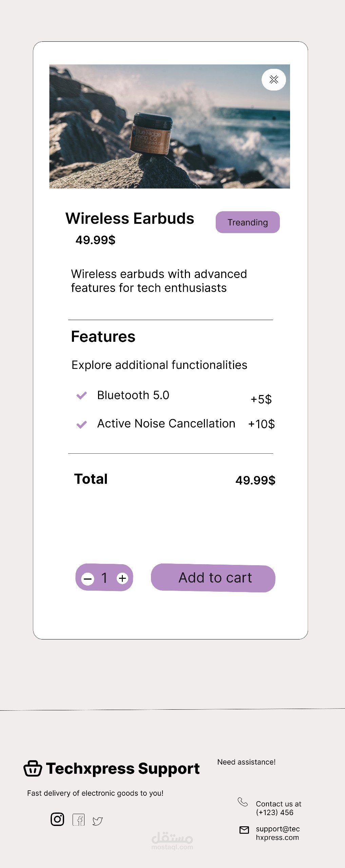Decrease quantity with the minus button
The width and height of the screenshot is (345, 868).
coord(88,578)
